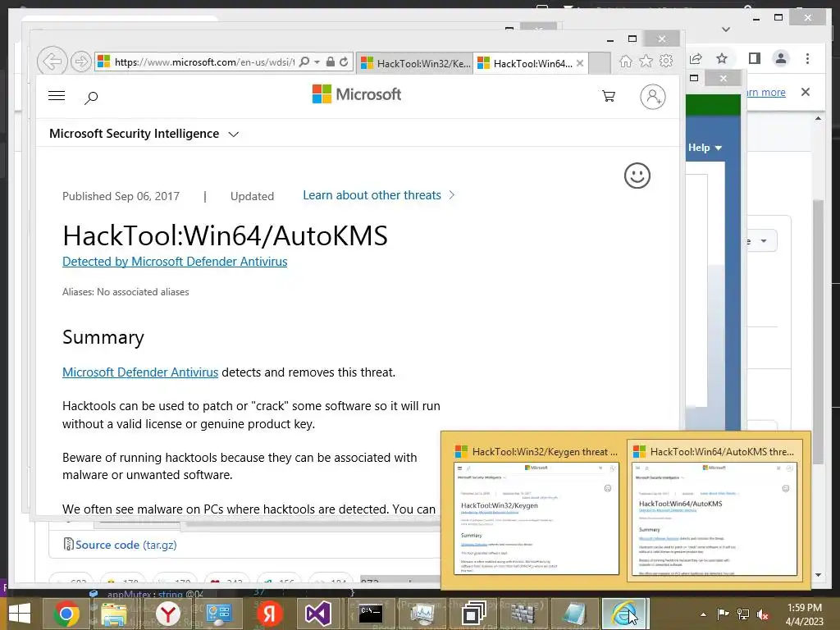
Task: Click the 'learn more' link in Chrome infobar
Action: click(766, 92)
